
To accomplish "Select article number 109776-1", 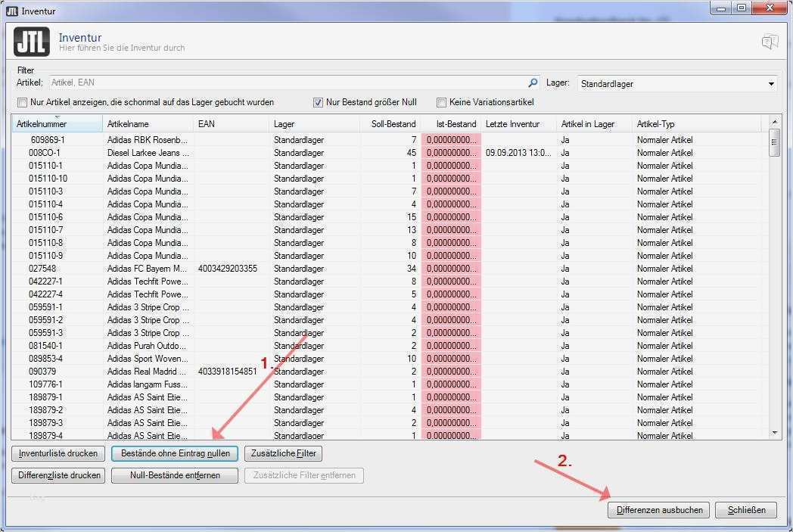I will (x=45, y=384).
